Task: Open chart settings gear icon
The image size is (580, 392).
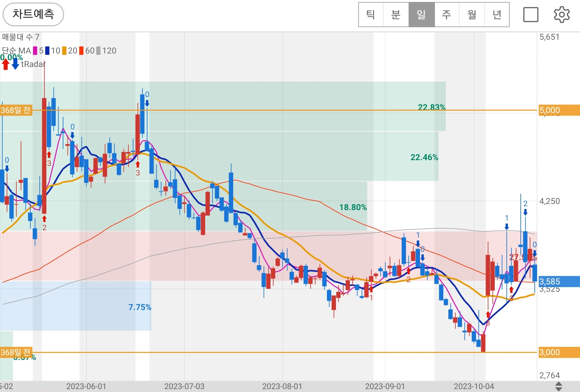Action: pos(562,15)
